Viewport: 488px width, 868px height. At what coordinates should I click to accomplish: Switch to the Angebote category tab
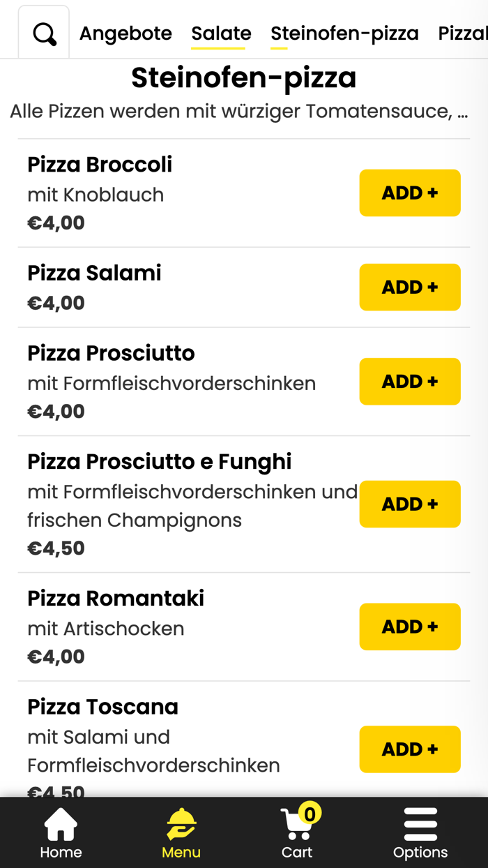pos(125,32)
